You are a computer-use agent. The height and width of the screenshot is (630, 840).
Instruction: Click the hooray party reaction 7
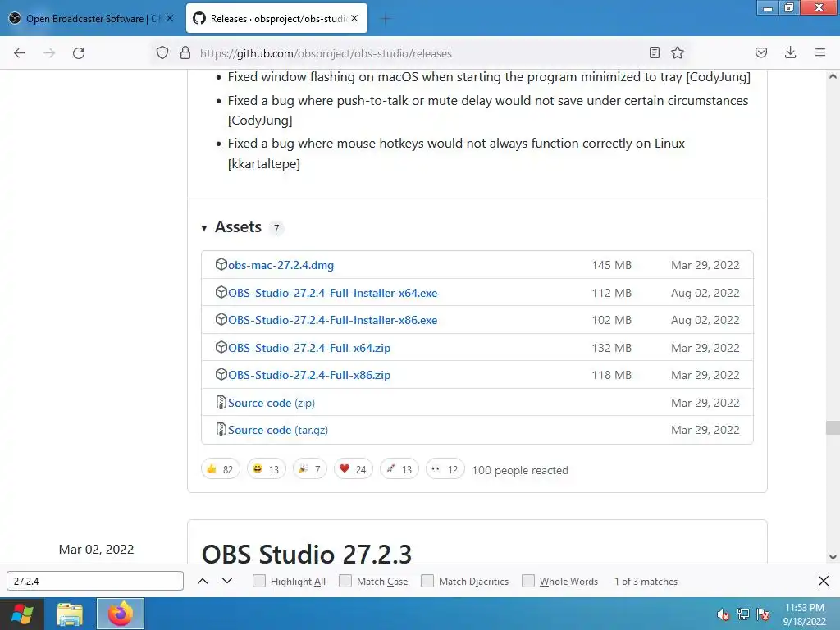pyautogui.click(x=309, y=469)
